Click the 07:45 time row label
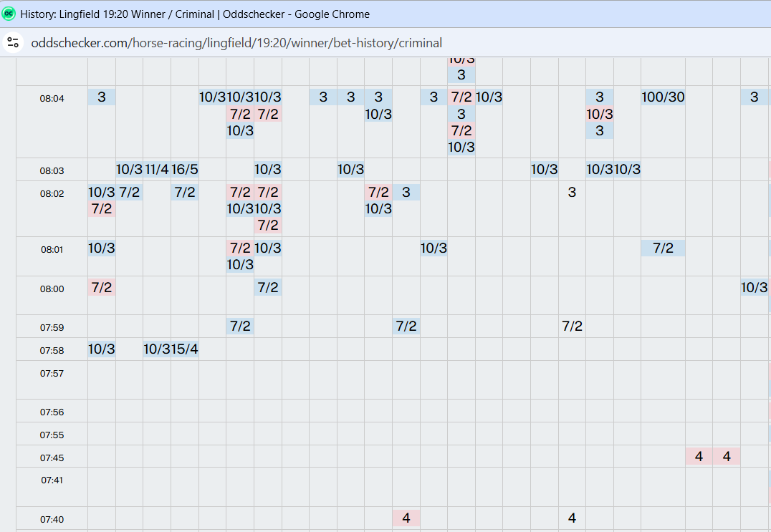 [x=52, y=458]
